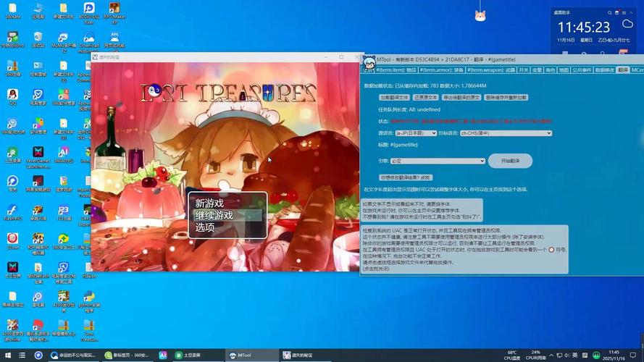Screen dimensions: 644x362
Task: Open the This PC desktop icon
Action: [38, 11]
